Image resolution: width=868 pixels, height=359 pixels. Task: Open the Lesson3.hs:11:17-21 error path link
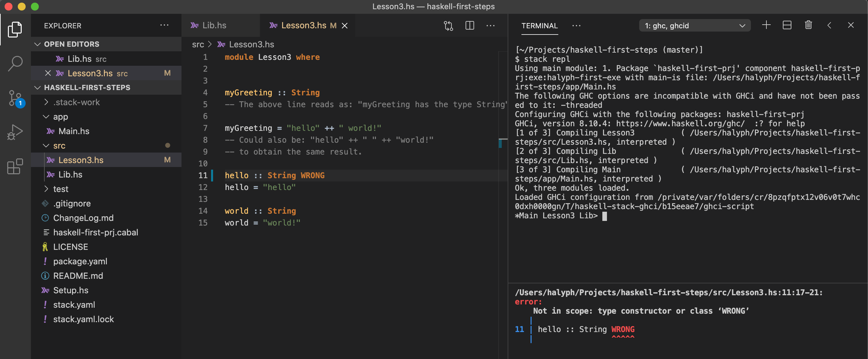[668, 292]
